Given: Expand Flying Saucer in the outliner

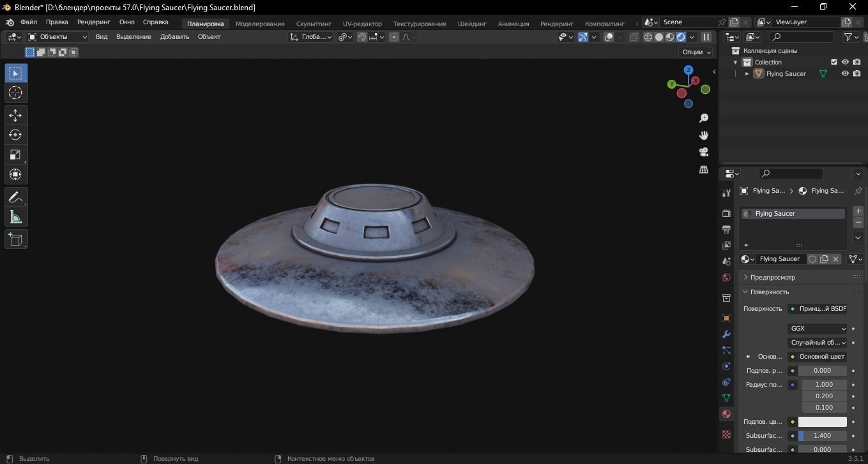Looking at the screenshot, I should [747, 73].
